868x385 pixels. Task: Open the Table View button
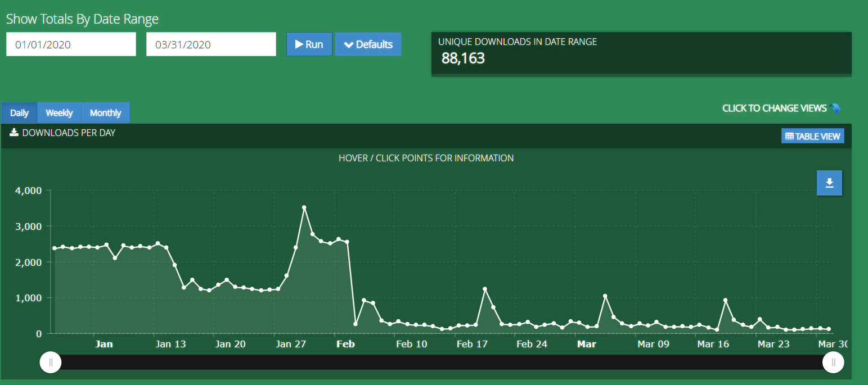[813, 136]
